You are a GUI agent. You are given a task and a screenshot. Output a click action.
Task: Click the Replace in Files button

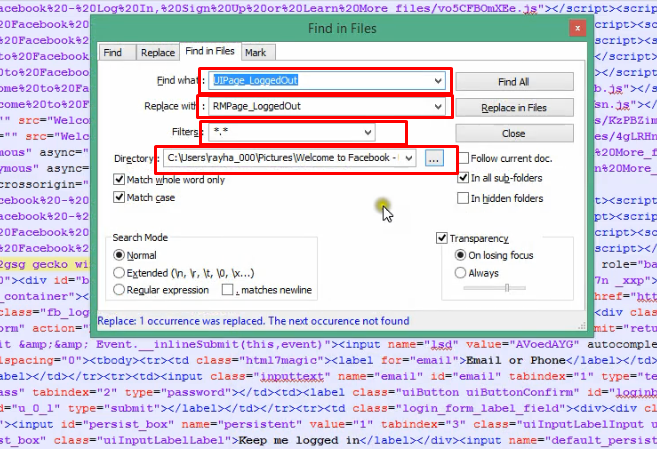[514, 108]
